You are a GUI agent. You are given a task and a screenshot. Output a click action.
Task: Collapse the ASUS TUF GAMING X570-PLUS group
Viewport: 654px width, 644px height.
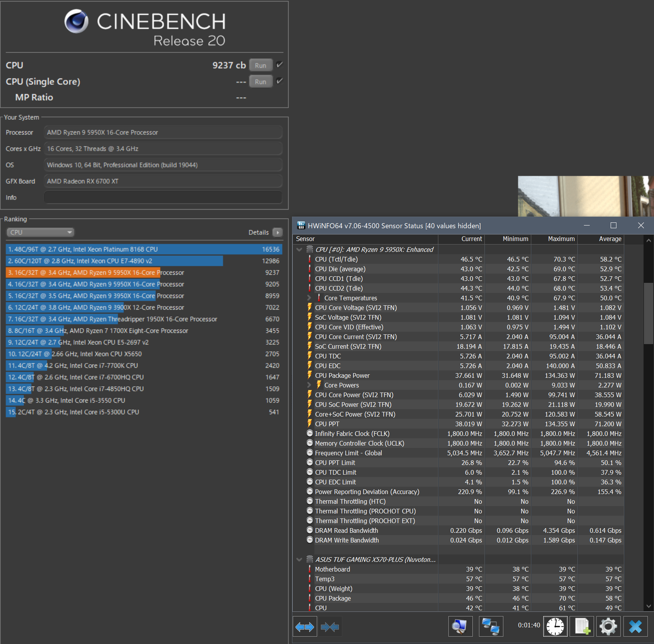pos(299,560)
